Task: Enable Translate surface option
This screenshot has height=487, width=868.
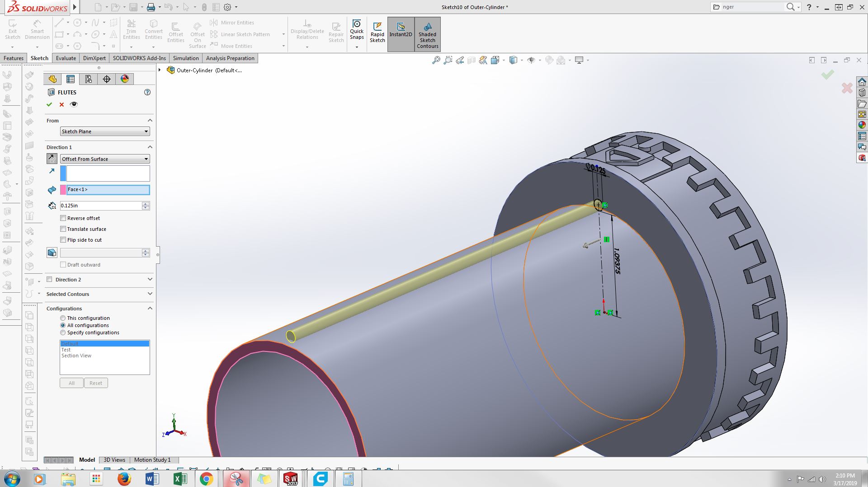Action: [63, 229]
